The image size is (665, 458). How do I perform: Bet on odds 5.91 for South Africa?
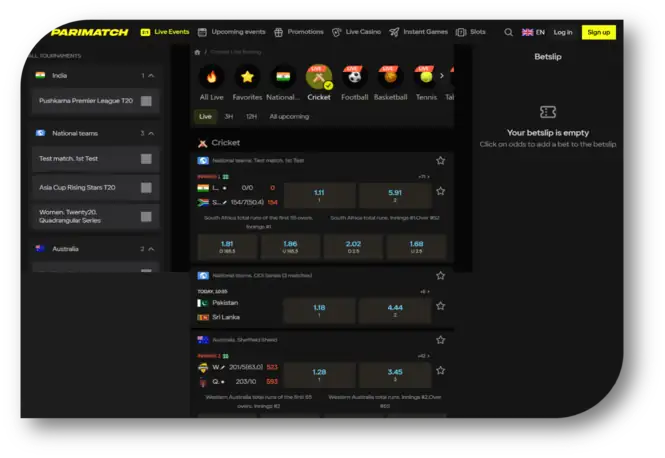pos(395,195)
